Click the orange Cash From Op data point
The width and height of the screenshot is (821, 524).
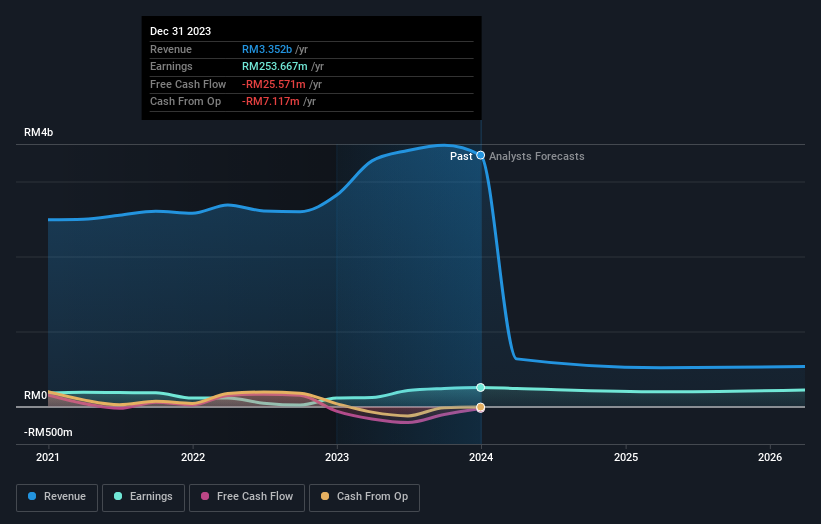click(480, 407)
